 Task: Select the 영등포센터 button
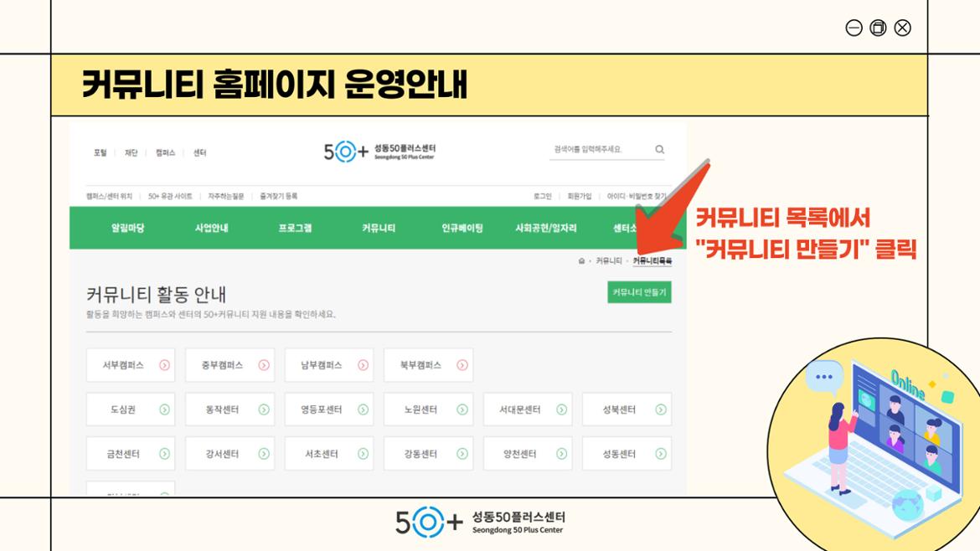(x=328, y=409)
